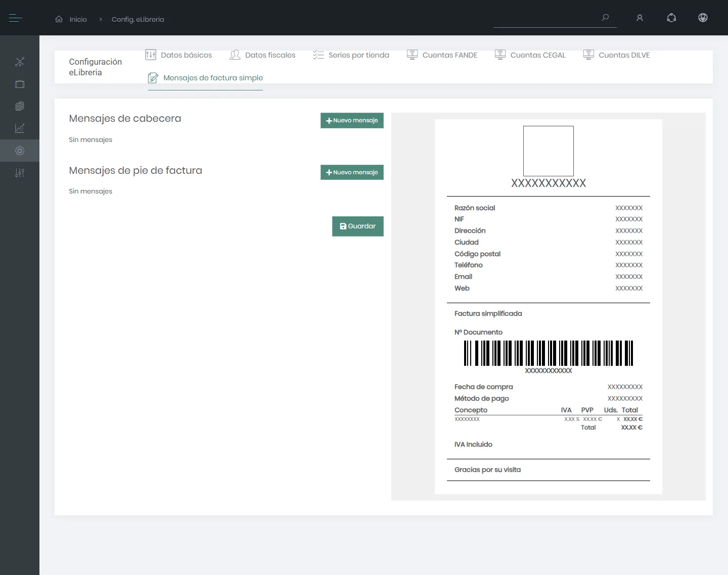Click the Config. eLibreria breadcrumb
This screenshot has width=728, height=575.
138,19
